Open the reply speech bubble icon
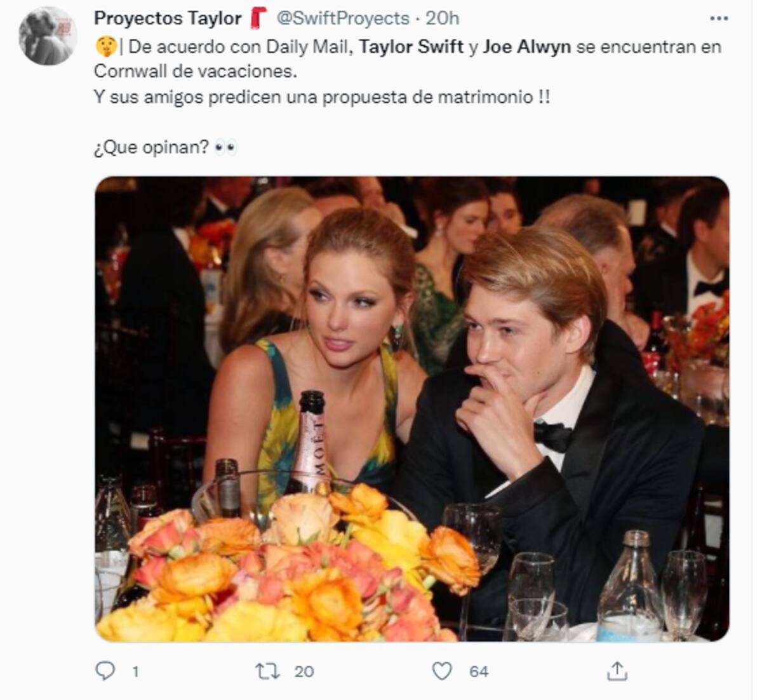This screenshot has height=700, width=762. 105,671
